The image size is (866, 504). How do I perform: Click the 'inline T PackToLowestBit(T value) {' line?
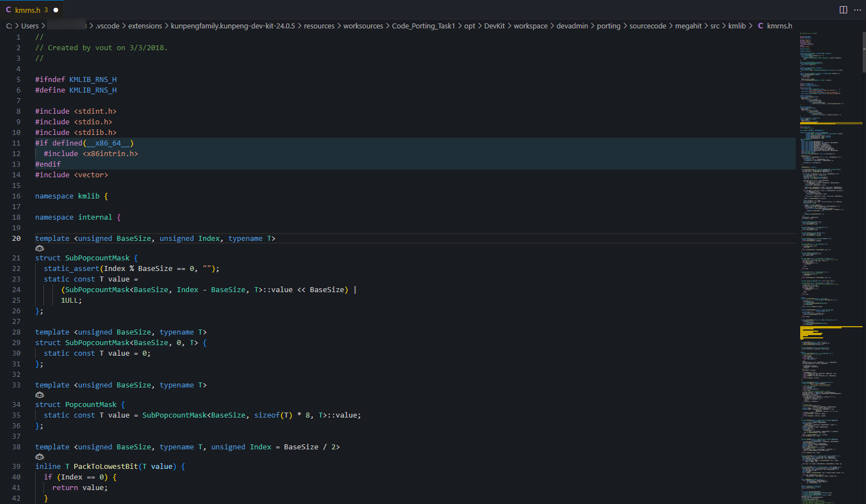110,466
